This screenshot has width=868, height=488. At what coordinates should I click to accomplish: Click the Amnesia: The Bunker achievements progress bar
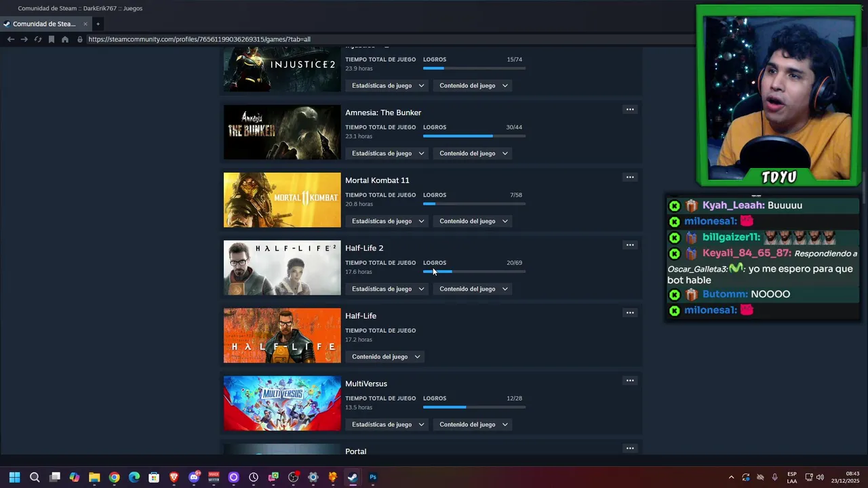(x=474, y=136)
